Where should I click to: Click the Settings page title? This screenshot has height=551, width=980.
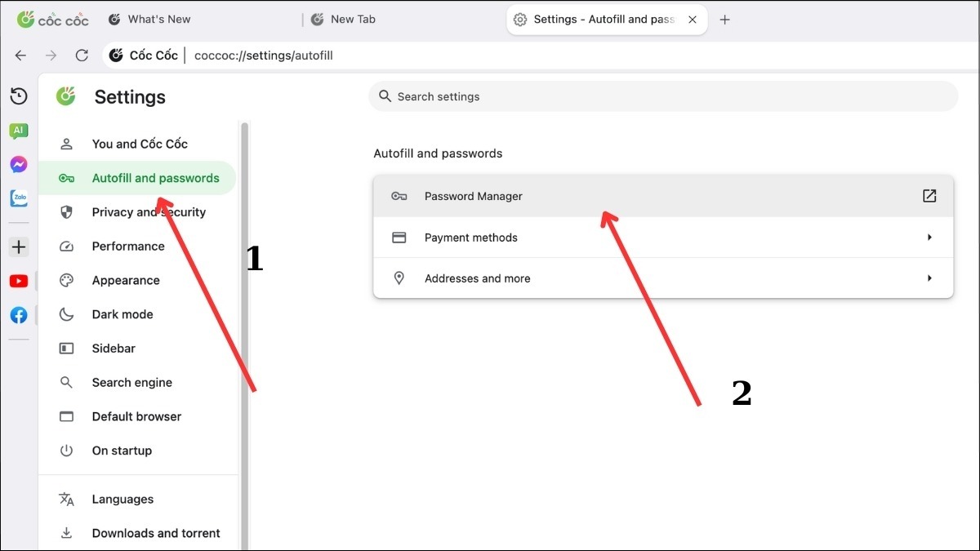click(130, 97)
